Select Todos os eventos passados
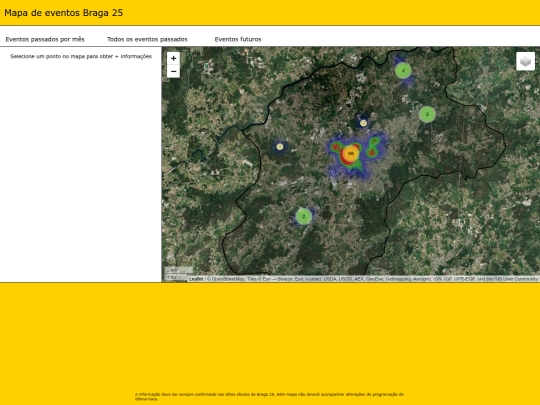Viewport: 540px width, 405px height. point(147,39)
